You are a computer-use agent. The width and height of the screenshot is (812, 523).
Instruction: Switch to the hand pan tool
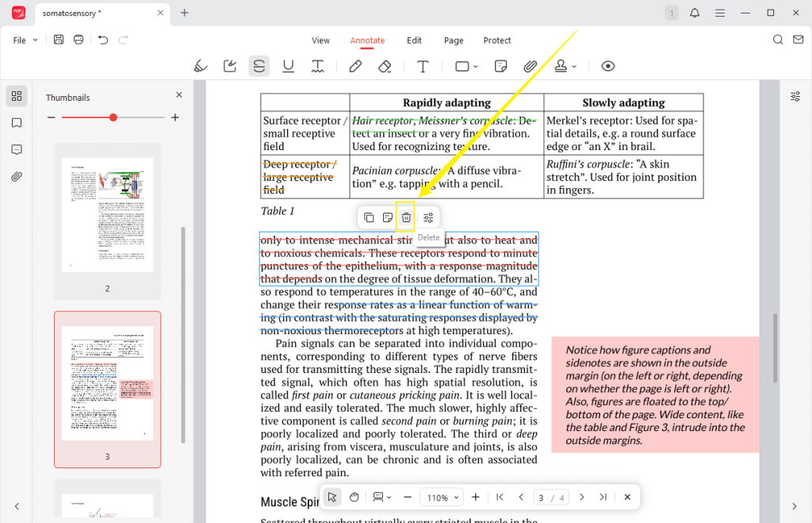[354, 497]
